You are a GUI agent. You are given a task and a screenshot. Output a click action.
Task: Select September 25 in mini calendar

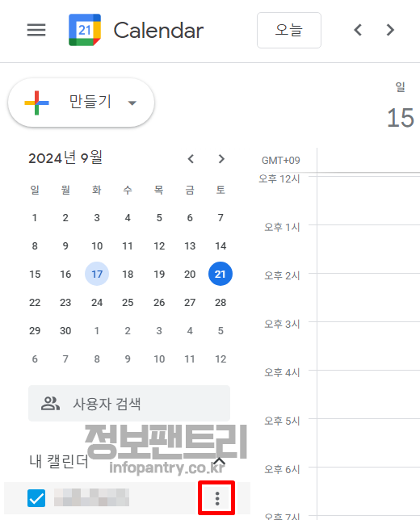click(128, 303)
